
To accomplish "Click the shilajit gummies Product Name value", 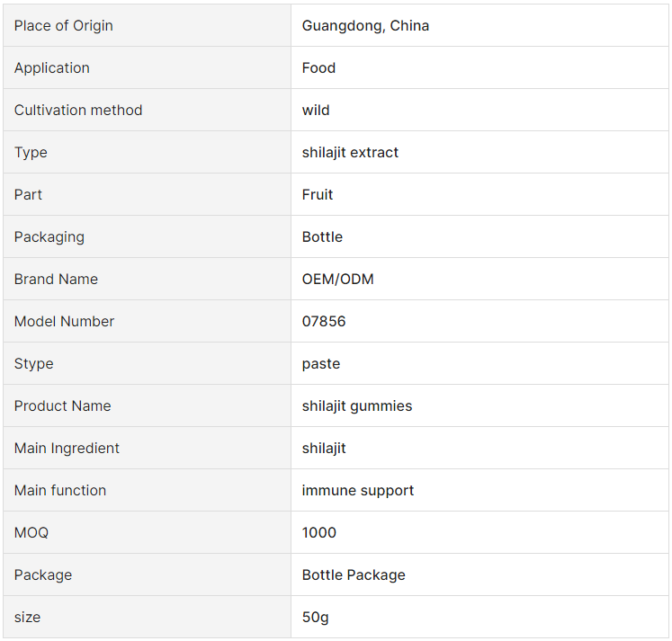I will pyautogui.click(x=357, y=406).
